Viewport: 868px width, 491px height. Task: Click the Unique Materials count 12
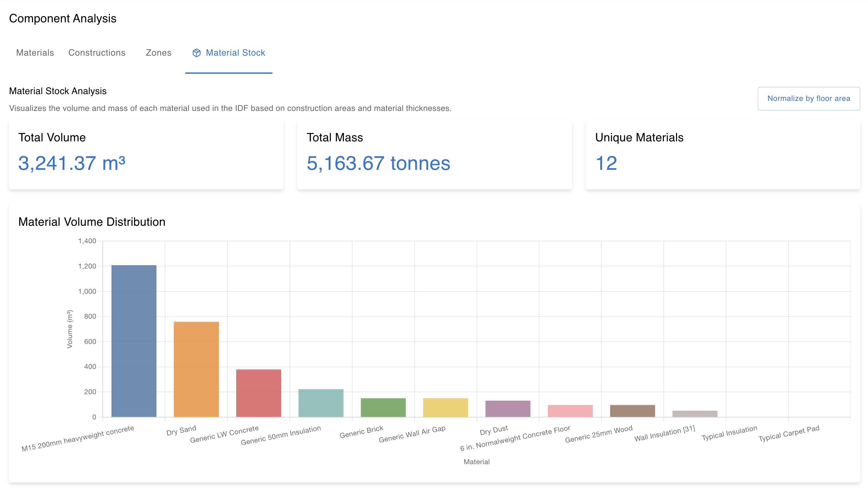coord(606,165)
